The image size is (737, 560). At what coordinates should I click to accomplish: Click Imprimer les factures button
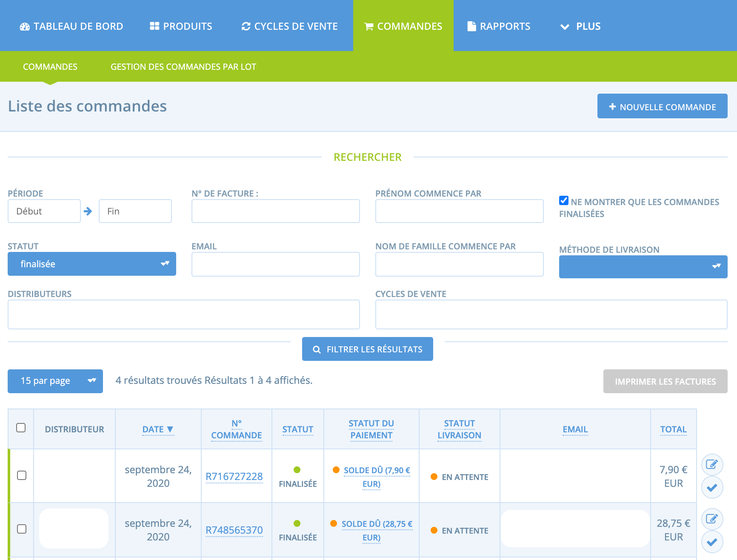coord(666,381)
